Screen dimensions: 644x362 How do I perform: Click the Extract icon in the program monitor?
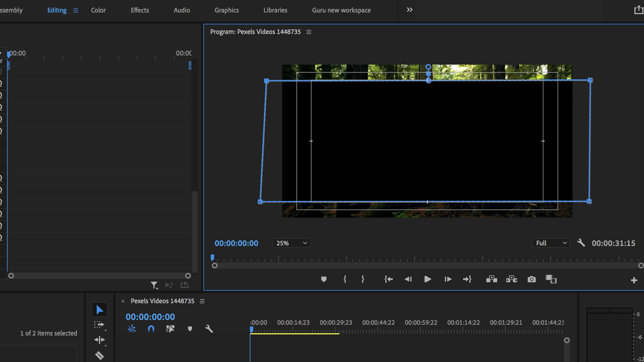tap(511, 279)
